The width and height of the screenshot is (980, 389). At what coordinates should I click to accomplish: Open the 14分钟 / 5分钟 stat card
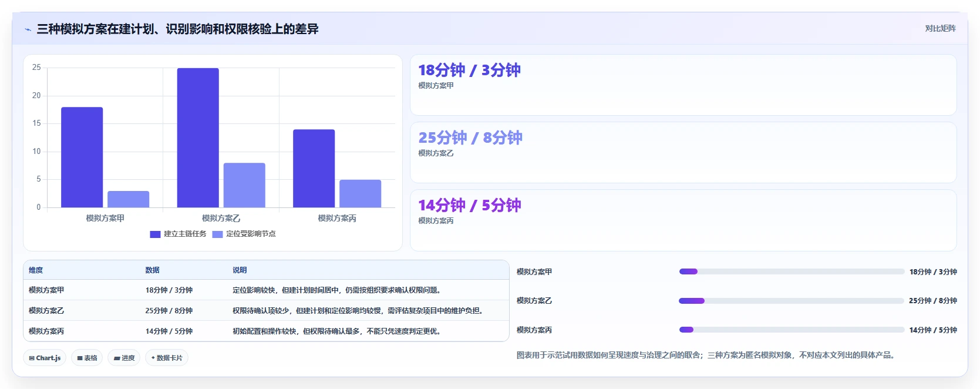pyautogui.click(x=683, y=220)
